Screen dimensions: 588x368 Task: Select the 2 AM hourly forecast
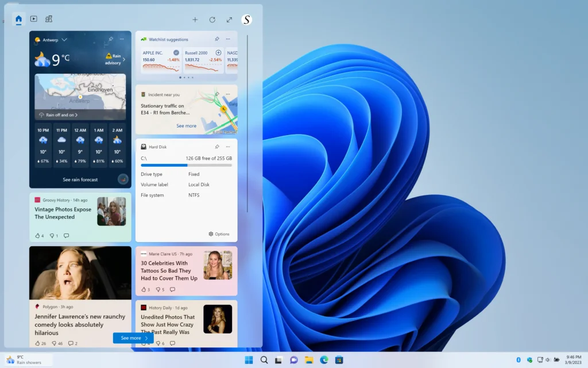[x=117, y=145]
